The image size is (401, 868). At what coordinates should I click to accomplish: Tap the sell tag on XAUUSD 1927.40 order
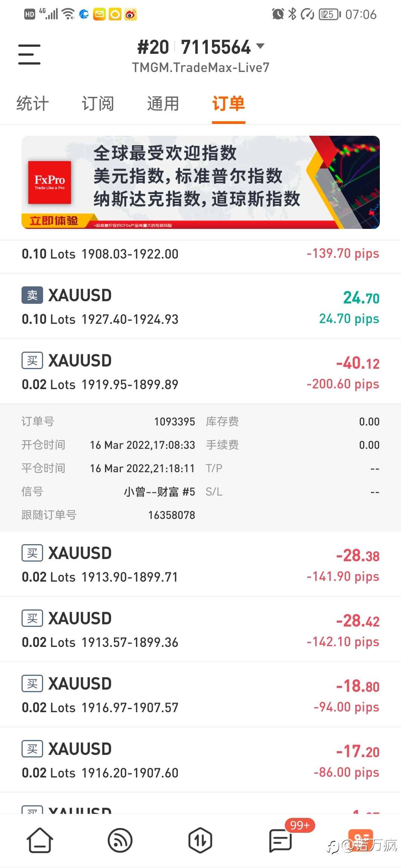click(32, 295)
